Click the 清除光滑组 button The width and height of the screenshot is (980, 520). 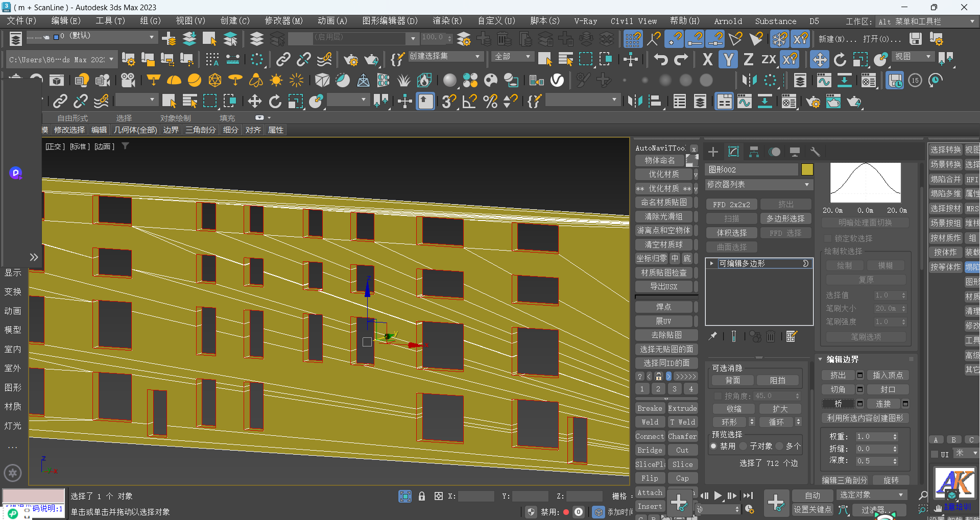pos(663,216)
